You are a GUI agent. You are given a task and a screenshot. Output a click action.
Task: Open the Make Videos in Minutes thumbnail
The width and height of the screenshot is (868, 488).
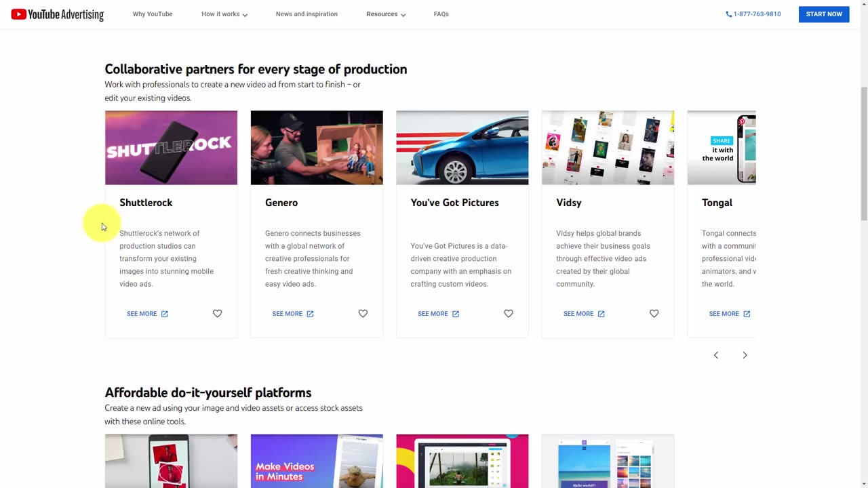click(x=317, y=461)
